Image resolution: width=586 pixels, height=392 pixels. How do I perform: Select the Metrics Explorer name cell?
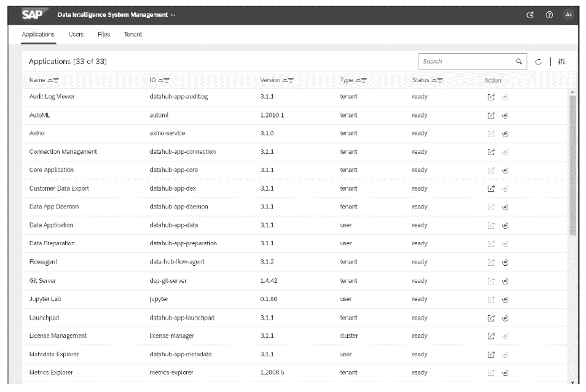[51, 372]
